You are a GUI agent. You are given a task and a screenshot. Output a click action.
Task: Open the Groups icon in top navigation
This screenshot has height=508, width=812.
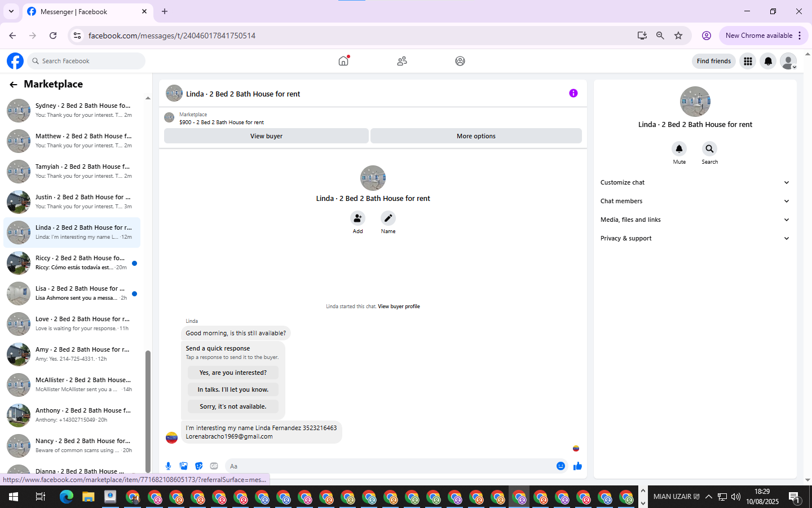[460, 61]
